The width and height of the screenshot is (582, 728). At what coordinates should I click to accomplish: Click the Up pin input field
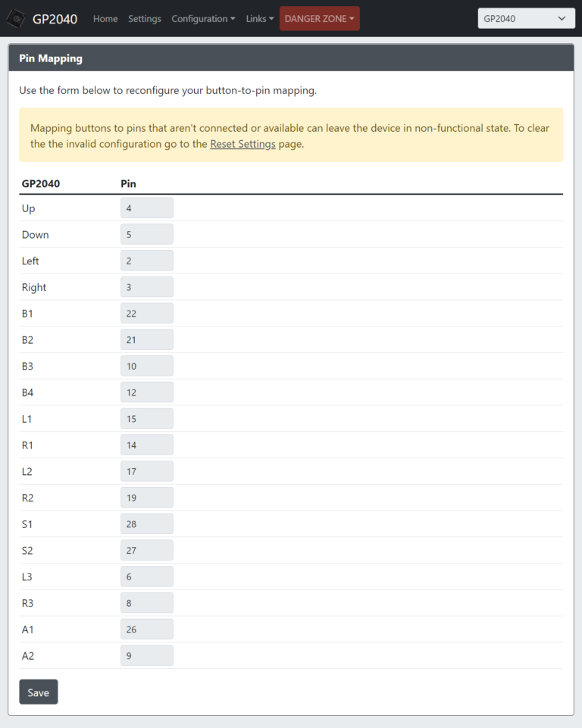(x=147, y=208)
